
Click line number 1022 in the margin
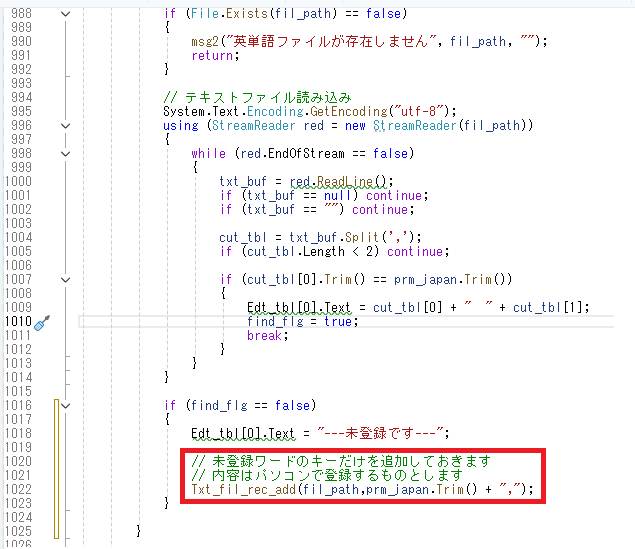(x=16, y=490)
